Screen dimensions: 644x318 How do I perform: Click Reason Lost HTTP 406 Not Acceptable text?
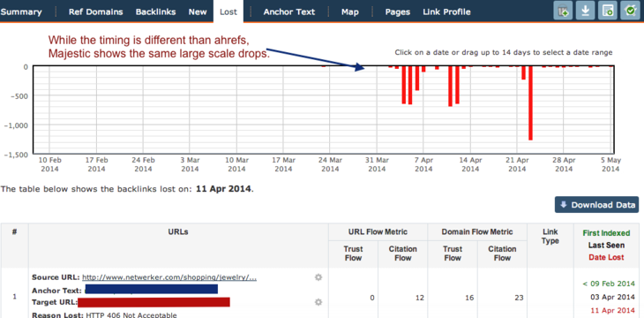tap(104, 314)
